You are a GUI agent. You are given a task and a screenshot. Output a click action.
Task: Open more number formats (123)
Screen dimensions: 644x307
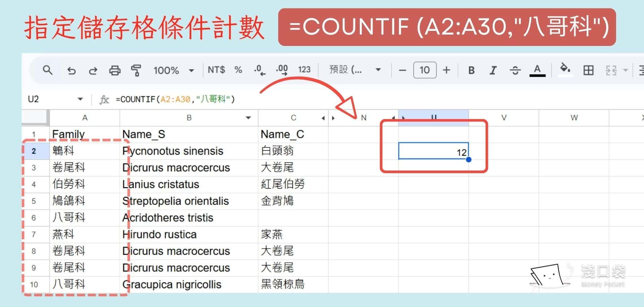coord(304,69)
